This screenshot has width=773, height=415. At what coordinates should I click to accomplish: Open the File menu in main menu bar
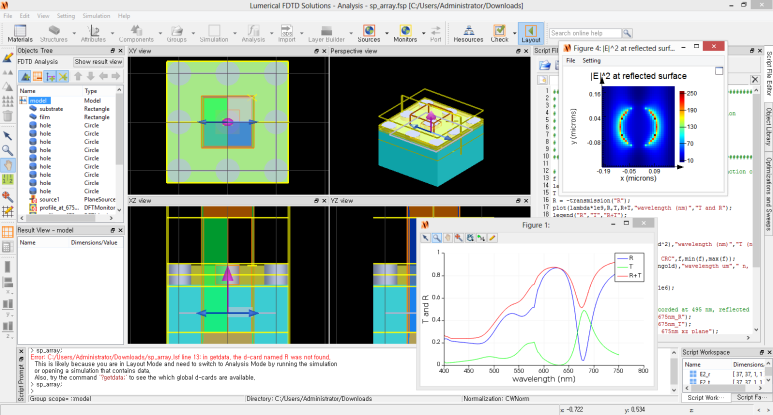tap(8, 16)
